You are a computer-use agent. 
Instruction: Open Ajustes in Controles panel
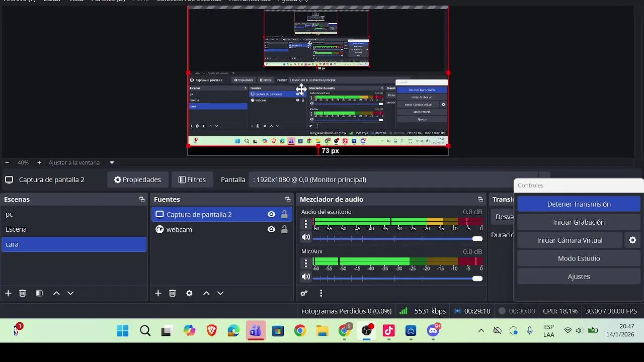(579, 277)
